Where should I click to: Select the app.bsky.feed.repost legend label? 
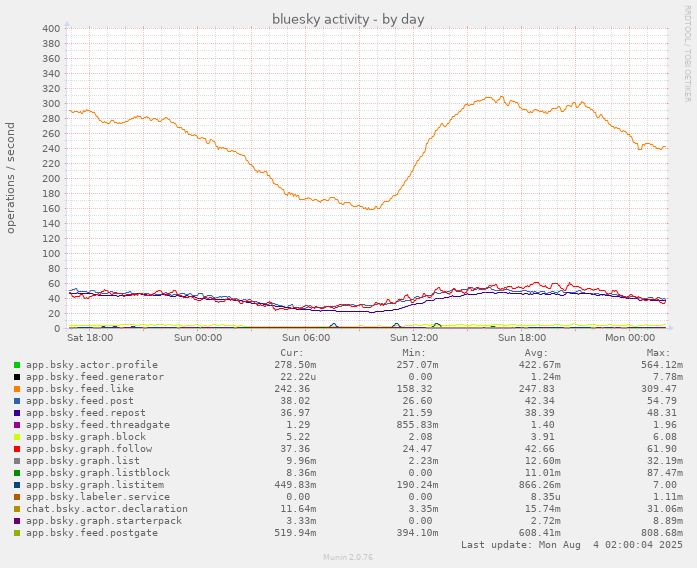pyautogui.click(x=86, y=413)
